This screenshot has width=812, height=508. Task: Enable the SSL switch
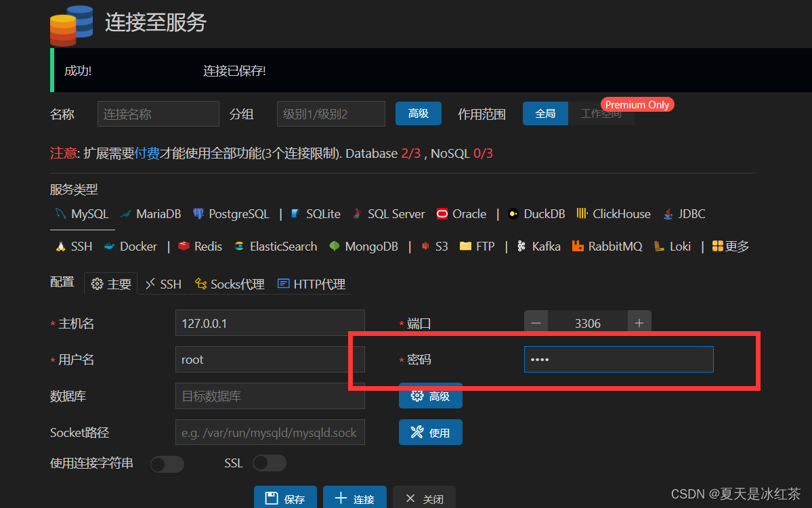click(x=270, y=463)
